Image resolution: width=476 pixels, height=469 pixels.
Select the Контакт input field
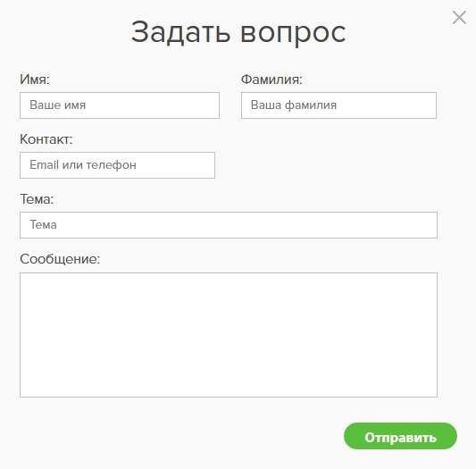coord(117,165)
